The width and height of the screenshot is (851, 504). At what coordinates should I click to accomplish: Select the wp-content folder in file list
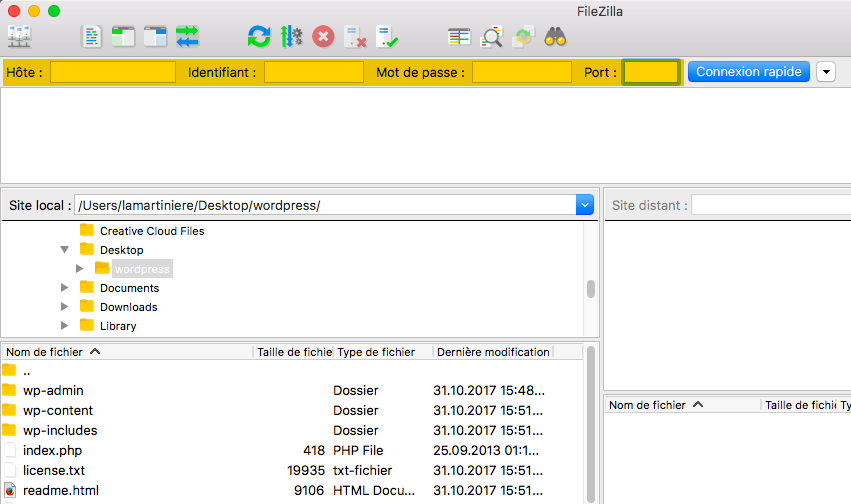tap(58, 410)
